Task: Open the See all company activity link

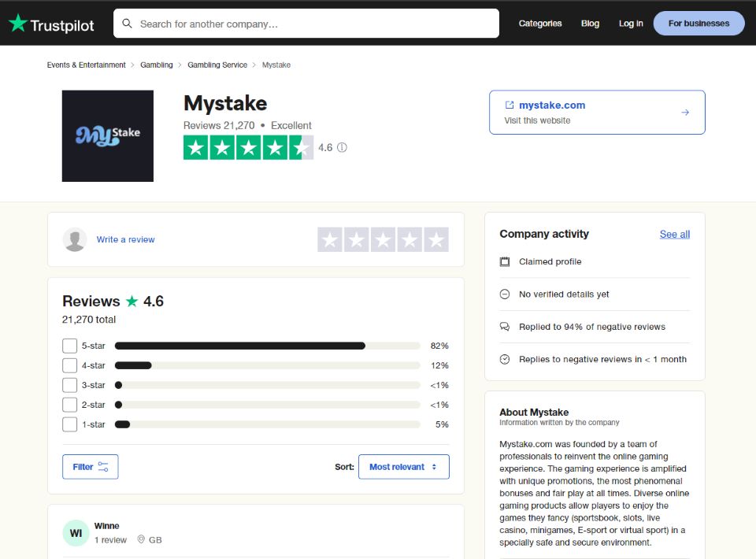Action: pos(674,234)
